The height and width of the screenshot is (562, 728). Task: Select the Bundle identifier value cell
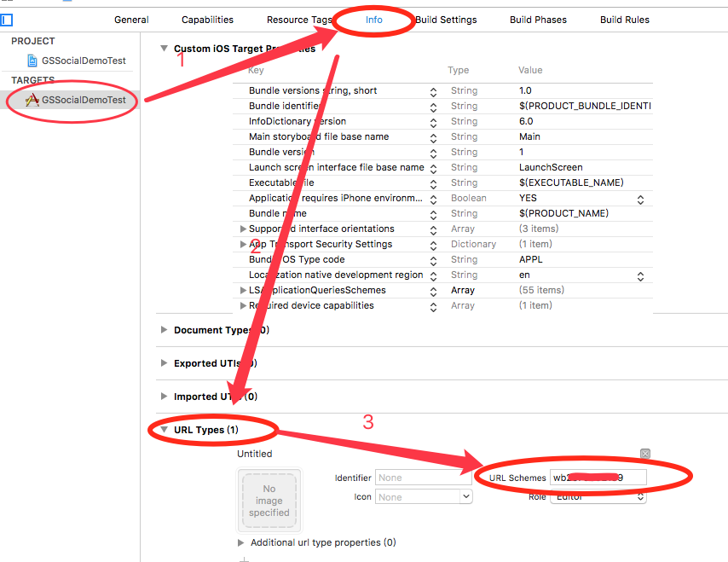pos(585,106)
